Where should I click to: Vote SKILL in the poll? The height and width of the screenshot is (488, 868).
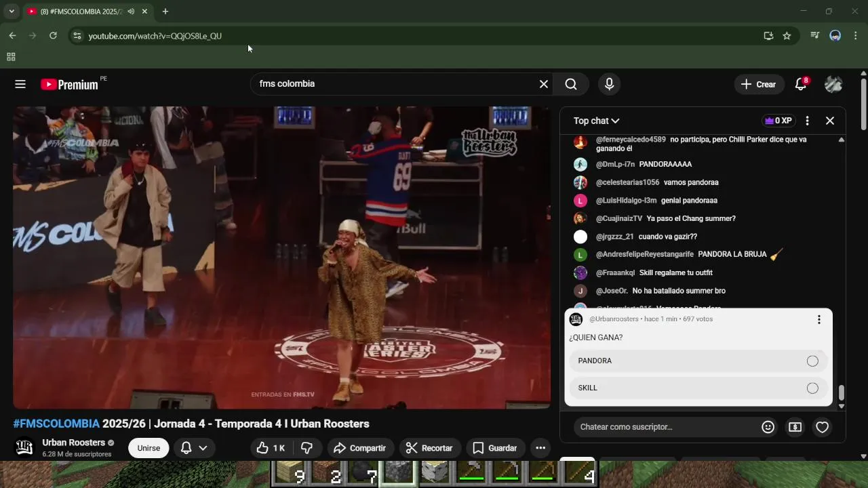[x=698, y=388]
